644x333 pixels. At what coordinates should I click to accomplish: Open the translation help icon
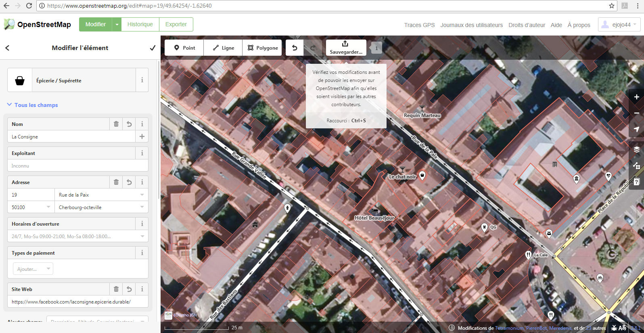point(622,328)
